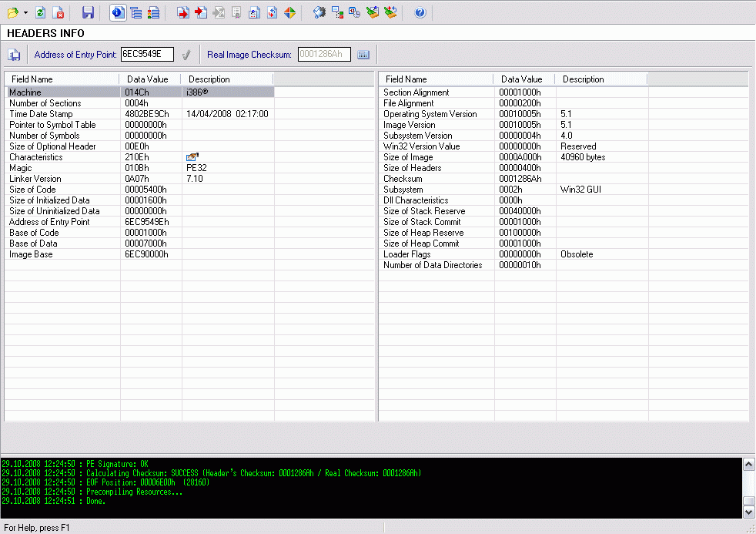The height and width of the screenshot is (534, 756).
Task: Select the Section Alignment row
Action: point(514,92)
